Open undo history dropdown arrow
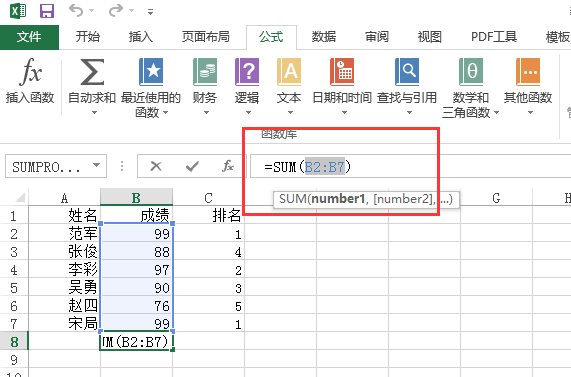Viewport: 571px width, 377px height. click(91, 11)
